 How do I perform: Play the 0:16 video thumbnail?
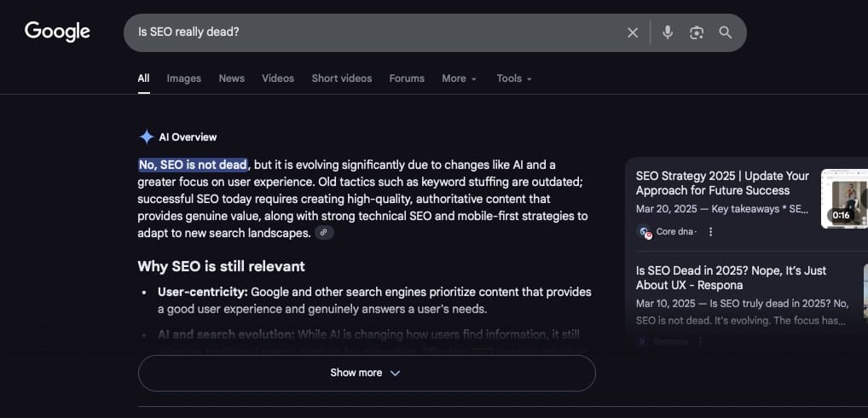point(844,198)
